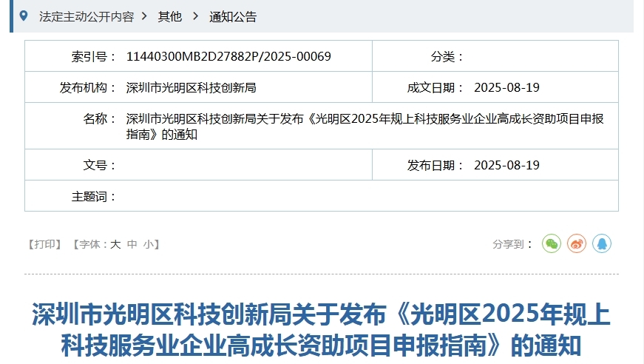The width and height of the screenshot is (644, 364).
Task: Share the notice via WeChat icon
Action: [x=552, y=243]
